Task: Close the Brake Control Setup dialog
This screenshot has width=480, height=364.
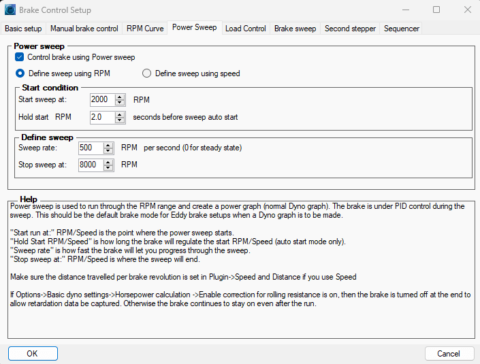Action: 467,10
